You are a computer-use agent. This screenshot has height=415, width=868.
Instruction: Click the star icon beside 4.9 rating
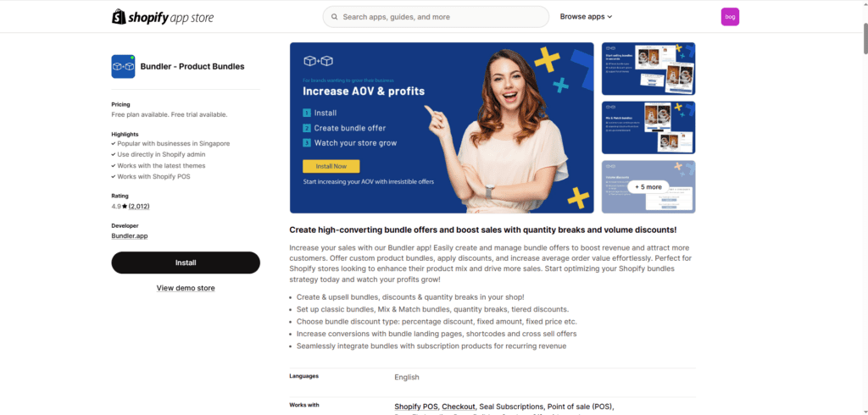[x=125, y=206]
